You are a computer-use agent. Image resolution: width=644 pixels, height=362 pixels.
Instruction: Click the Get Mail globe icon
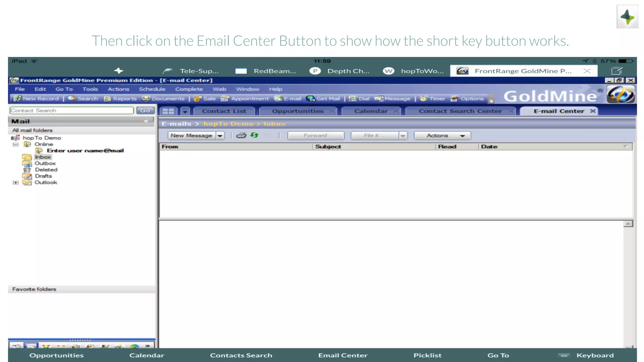click(311, 99)
